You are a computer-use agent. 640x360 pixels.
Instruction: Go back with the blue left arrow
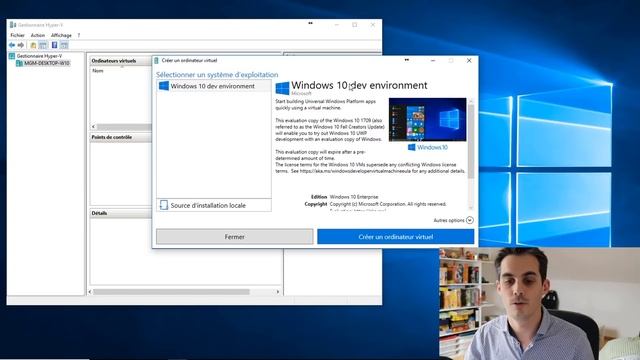[12, 45]
